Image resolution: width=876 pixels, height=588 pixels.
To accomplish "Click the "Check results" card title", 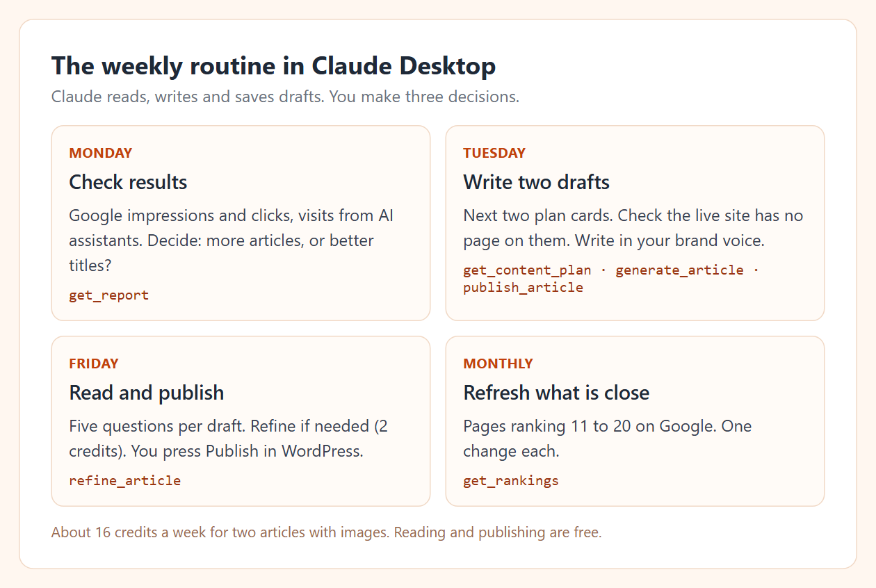I will pyautogui.click(x=128, y=182).
